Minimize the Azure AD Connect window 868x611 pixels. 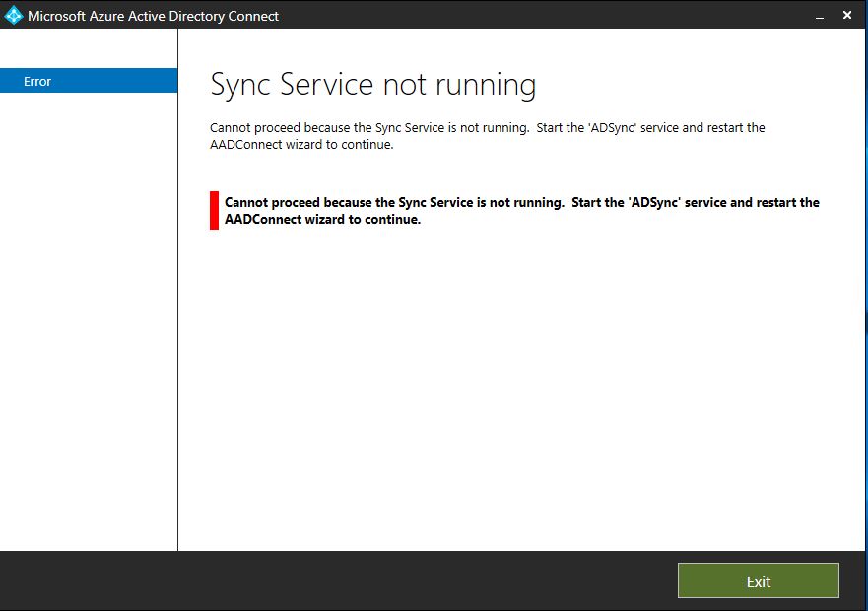point(820,16)
